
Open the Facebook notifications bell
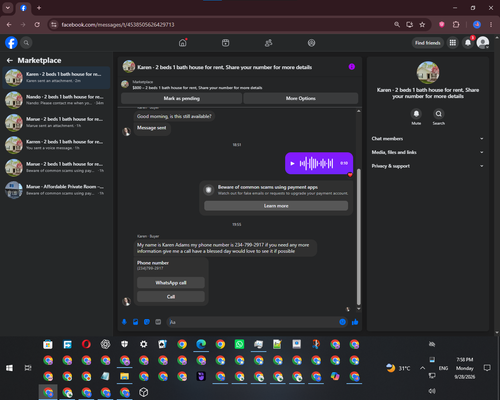pos(468,43)
